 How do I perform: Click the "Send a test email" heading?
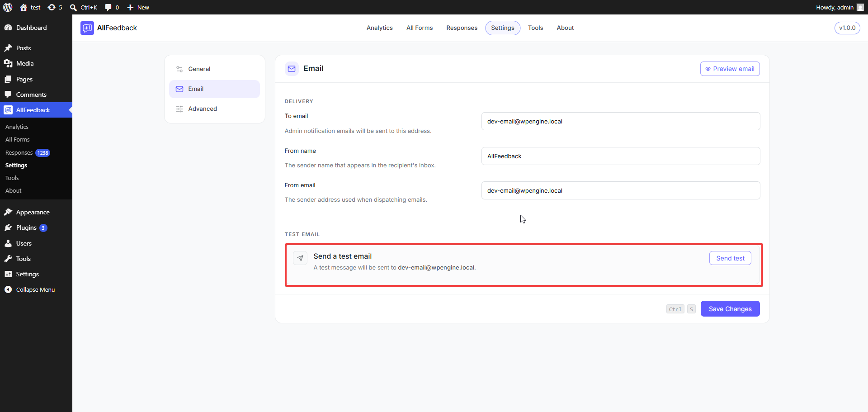pyautogui.click(x=343, y=256)
